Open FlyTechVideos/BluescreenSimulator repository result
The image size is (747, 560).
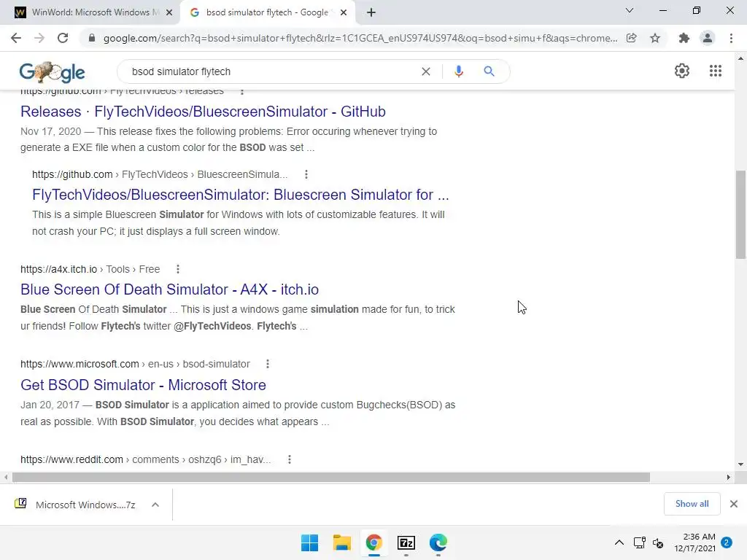pos(241,195)
